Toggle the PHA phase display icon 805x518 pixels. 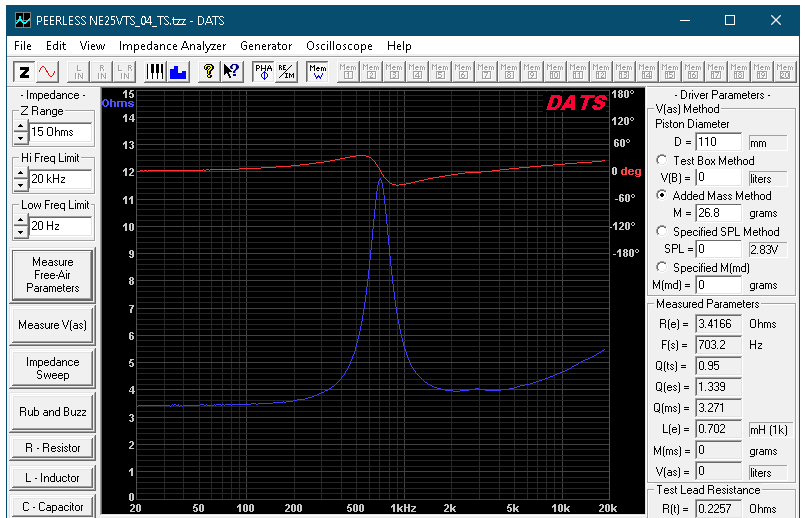pos(264,72)
